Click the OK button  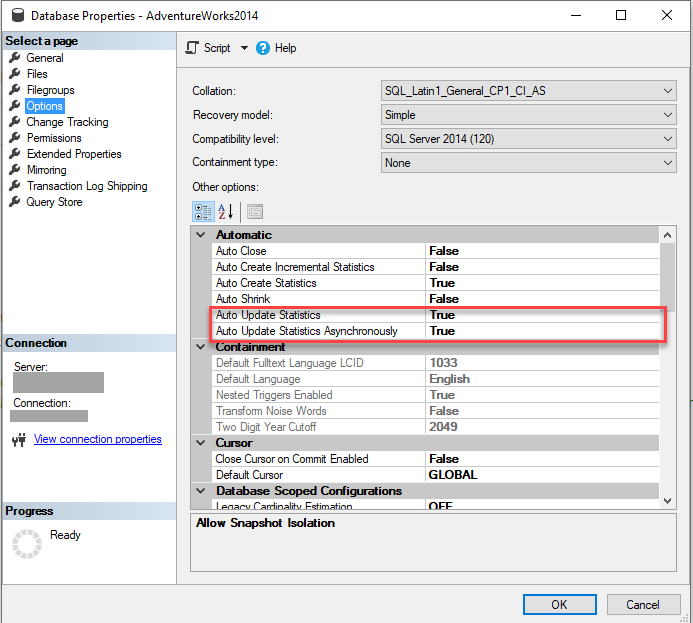[559, 604]
